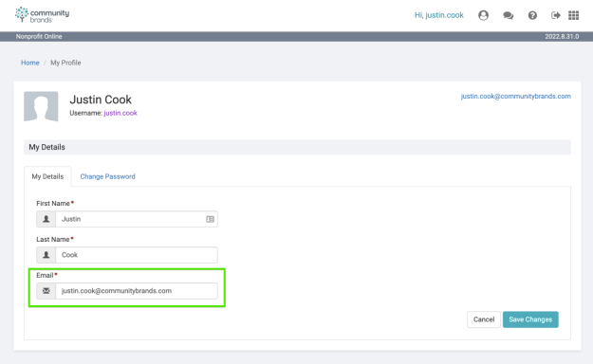Open the chat messages icon
Screen dimensions: 593x364
click(508, 15)
